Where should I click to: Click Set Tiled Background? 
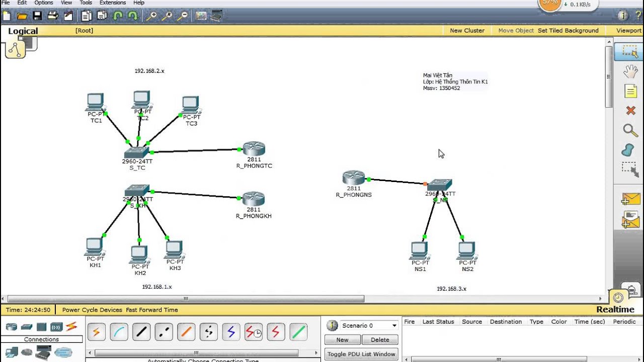click(568, 30)
